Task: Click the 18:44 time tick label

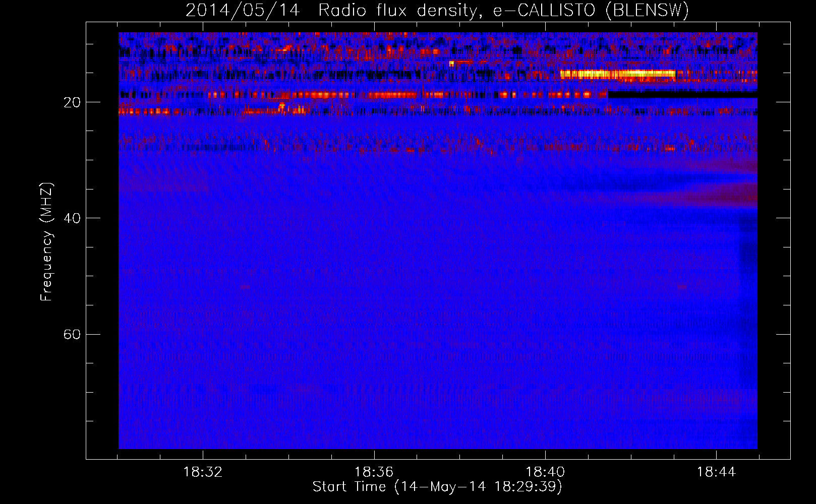Action: point(716,472)
